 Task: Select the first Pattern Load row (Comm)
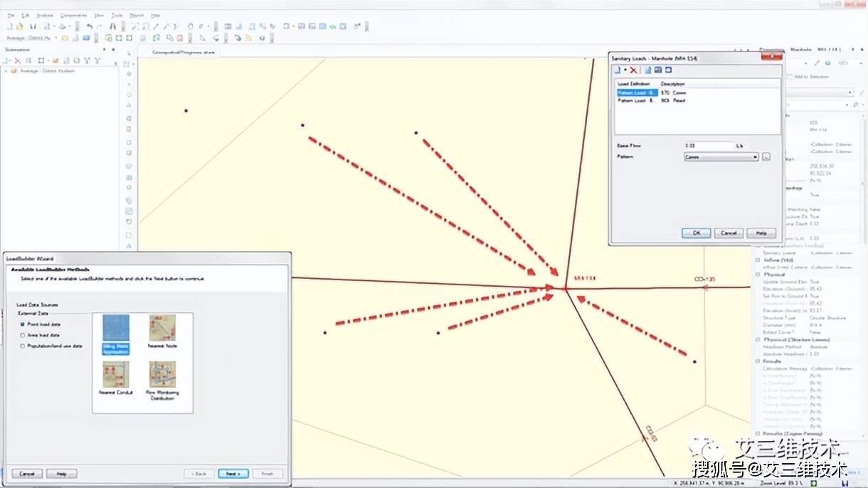[697, 92]
